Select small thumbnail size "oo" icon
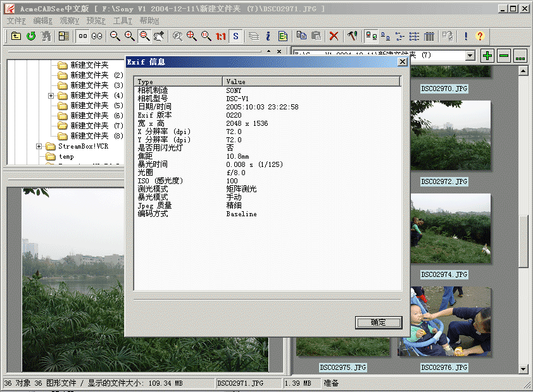 pos(82,36)
